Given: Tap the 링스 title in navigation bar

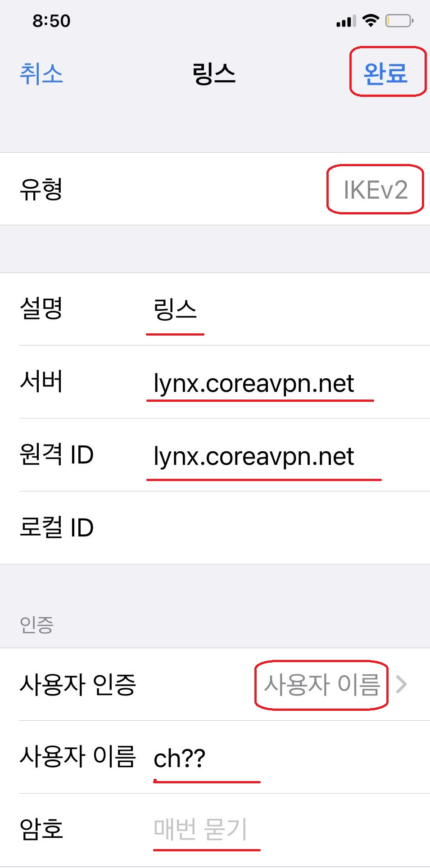Looking at the screenshot, I should [214, 73].
